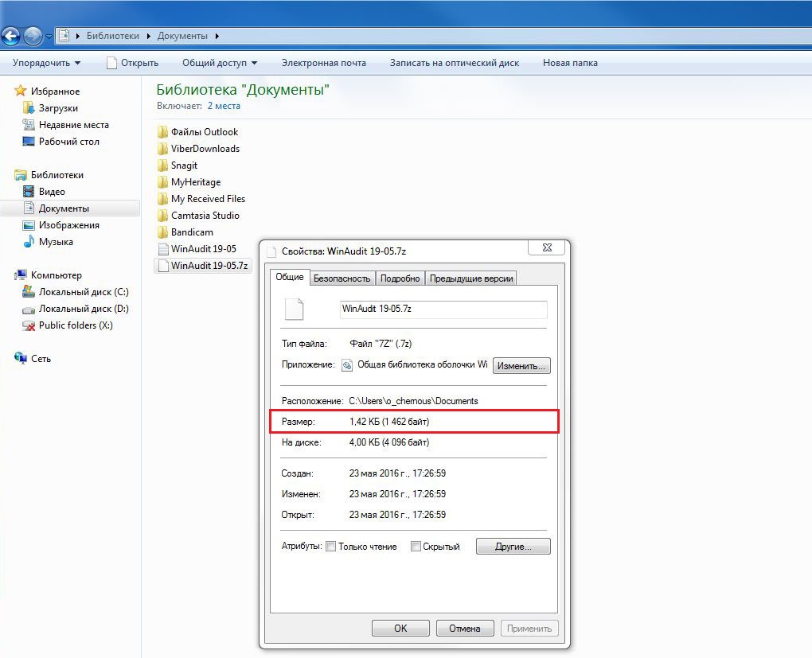The height and width of the screenshot is (658, 812).
Task: Open Локальный диск (C:)
Action: pos(84,292)
